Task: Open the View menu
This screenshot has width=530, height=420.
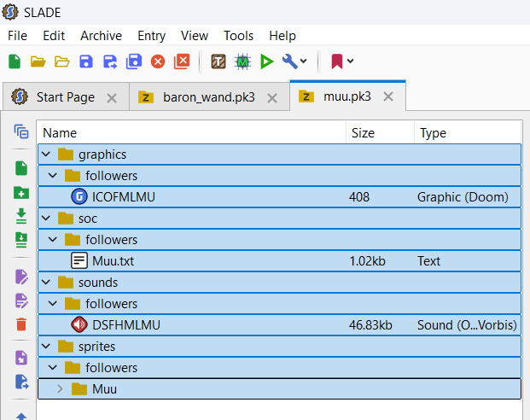Action: click(195, 36)
